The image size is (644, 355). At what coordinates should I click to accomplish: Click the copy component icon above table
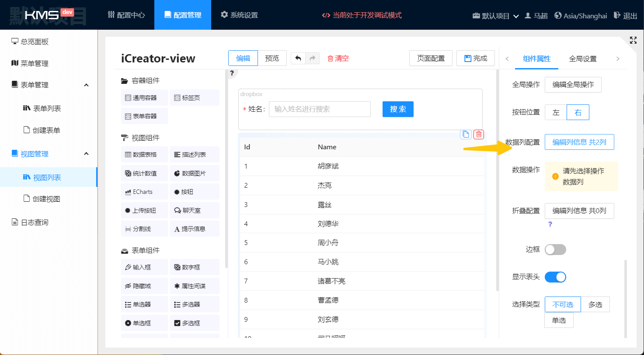[466, 134]
